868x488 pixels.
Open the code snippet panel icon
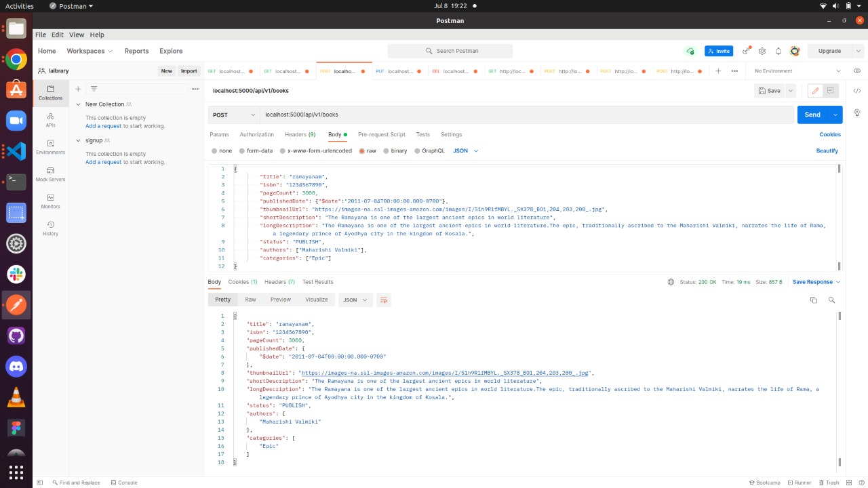(857, 91)
